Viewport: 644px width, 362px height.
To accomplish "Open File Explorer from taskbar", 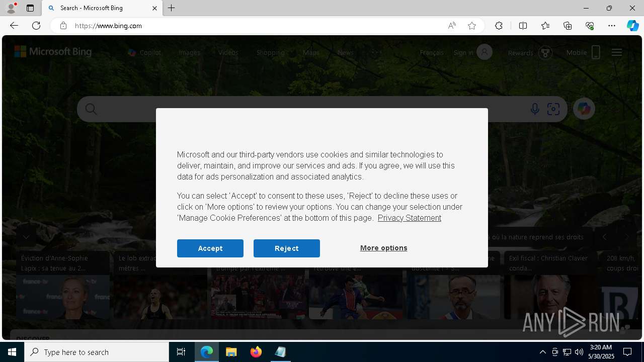I will [x=231, y=352].
